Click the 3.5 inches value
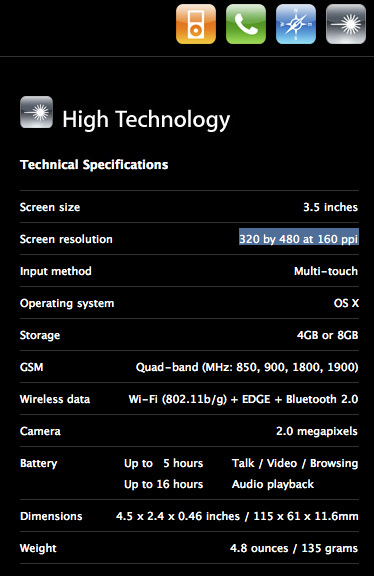The image size is (374, 576). click(x=330, y=207)
